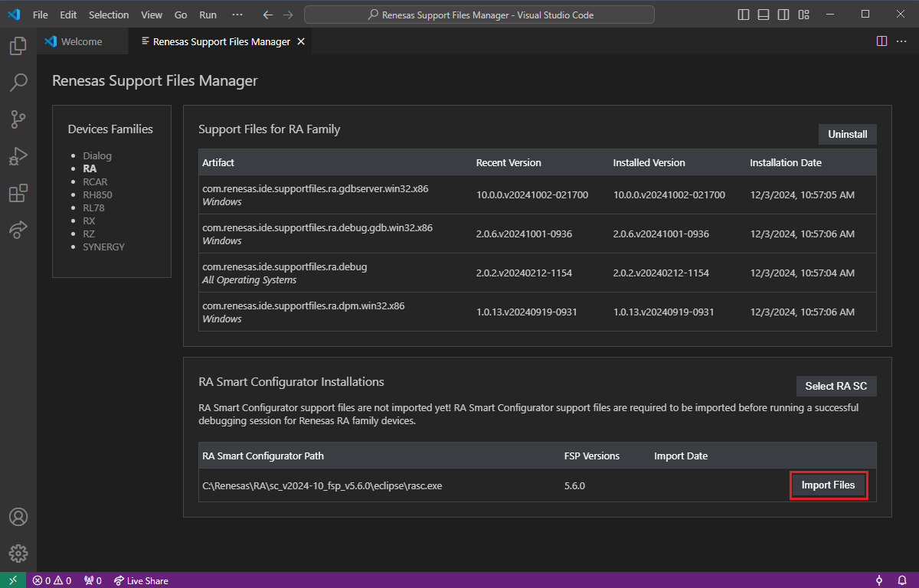
Task: Open the Manage gear icon
Action: coord(18,553)
